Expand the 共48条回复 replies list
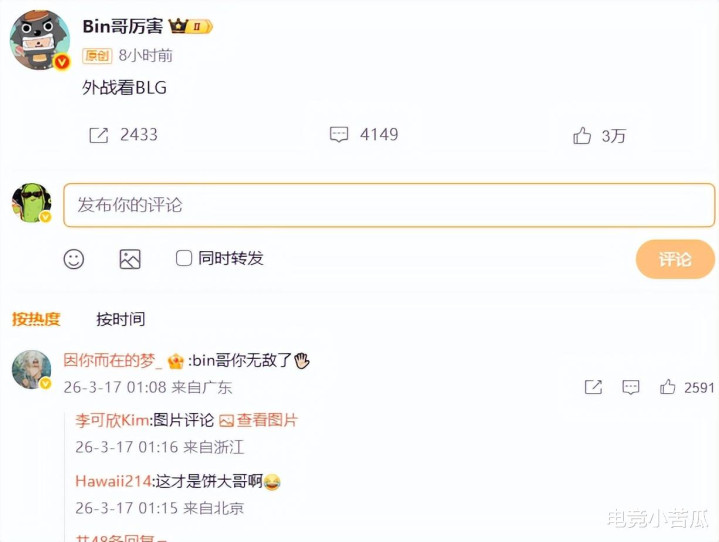Viewport: 719px width, 542px height. click(121, 538)
